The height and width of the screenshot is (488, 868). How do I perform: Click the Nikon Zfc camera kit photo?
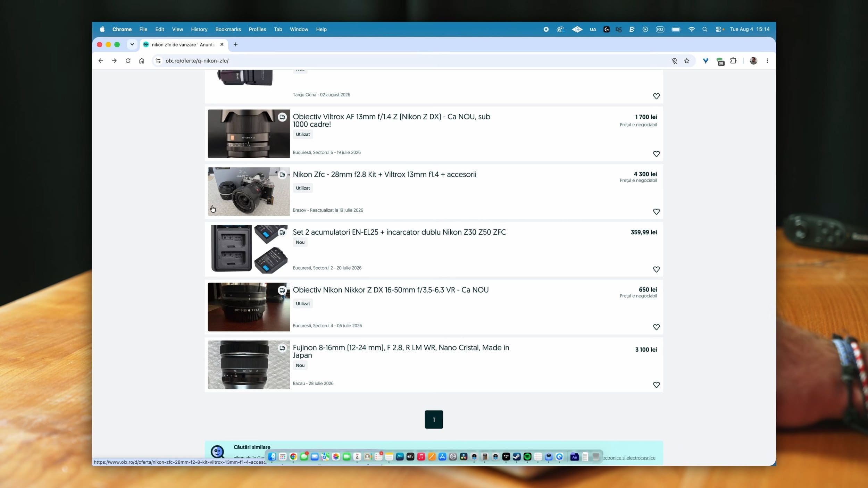[249, 192]
